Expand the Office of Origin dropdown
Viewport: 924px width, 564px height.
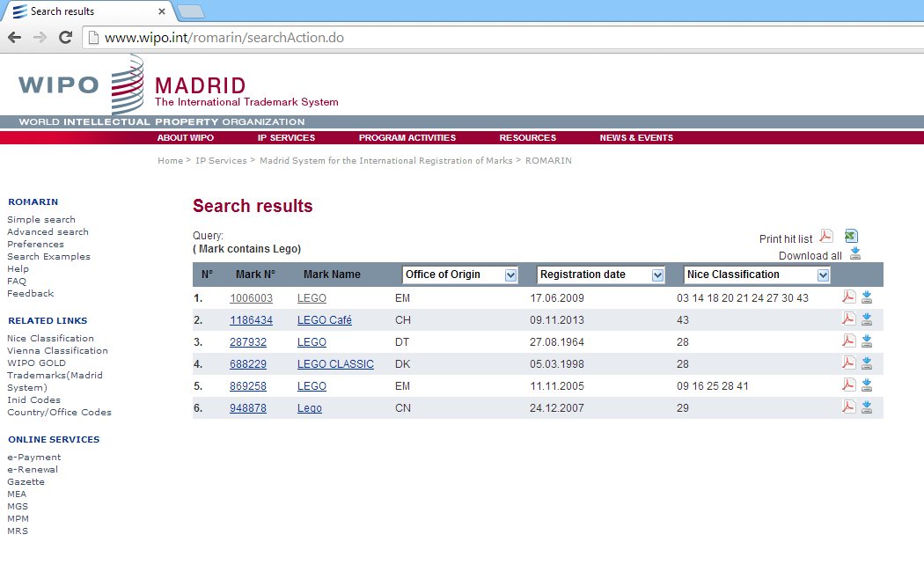510,275
